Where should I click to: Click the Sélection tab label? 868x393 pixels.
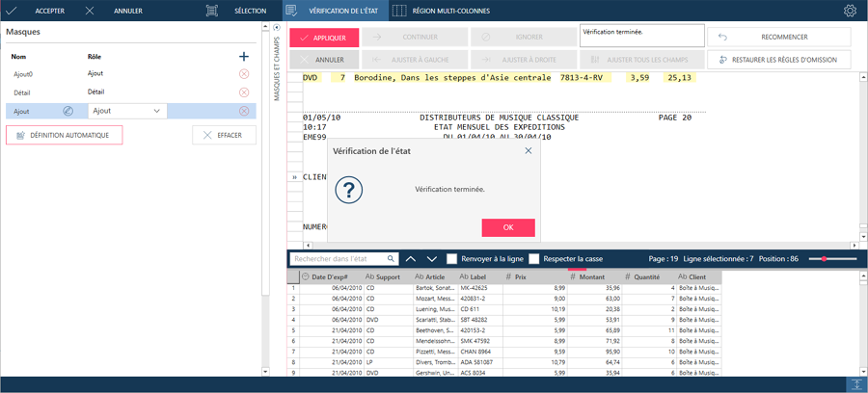[x=250, y=11]
